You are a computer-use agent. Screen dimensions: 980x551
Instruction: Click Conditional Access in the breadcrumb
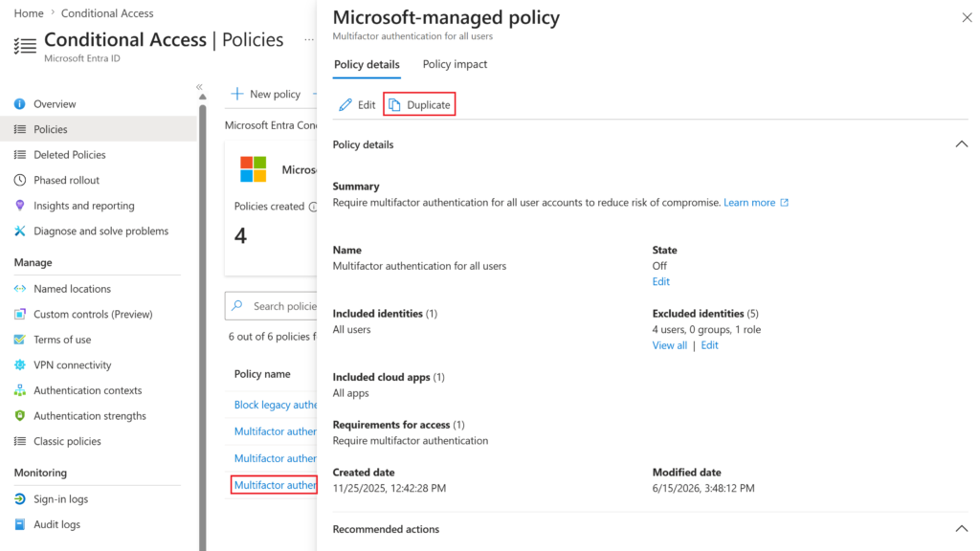tap(107, 13)
